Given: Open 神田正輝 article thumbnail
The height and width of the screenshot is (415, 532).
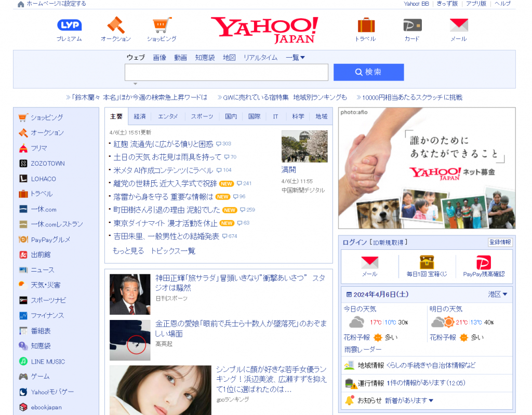Looking at the screenshot, I should (130, 294).
